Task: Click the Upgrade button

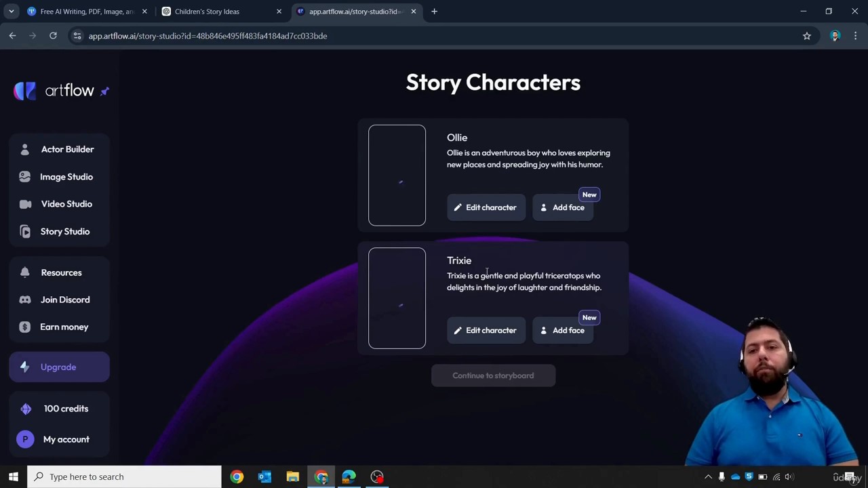Action: coord(59,367)
